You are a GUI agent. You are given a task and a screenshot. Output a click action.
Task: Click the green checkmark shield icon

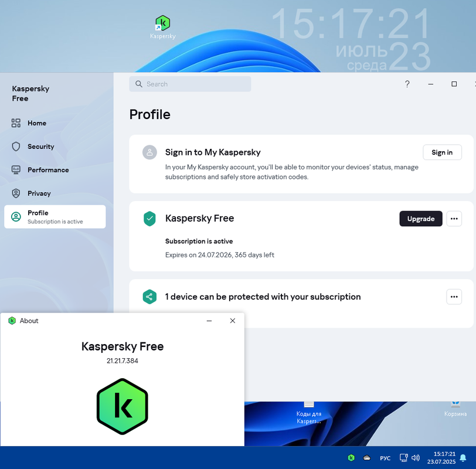tap(149, 219)
